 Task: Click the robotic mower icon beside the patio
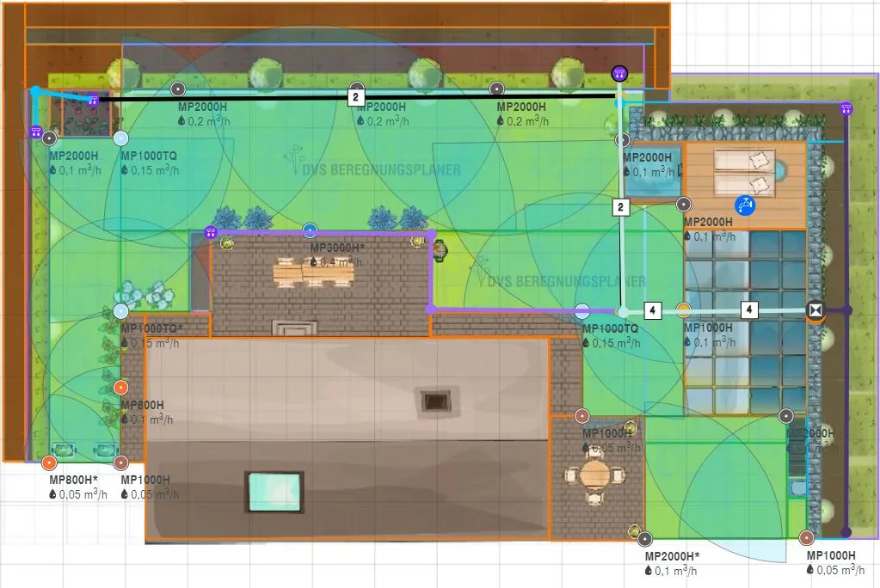point(440,250)
